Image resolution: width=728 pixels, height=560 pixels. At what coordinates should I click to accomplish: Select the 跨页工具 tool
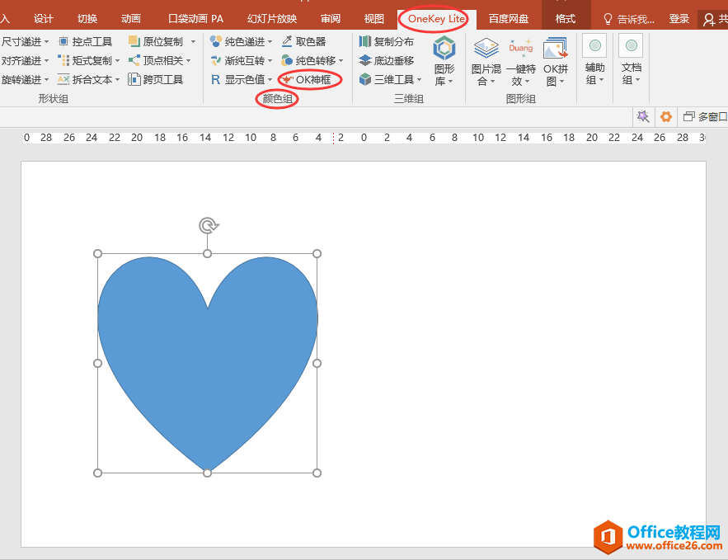coord(156,79)
